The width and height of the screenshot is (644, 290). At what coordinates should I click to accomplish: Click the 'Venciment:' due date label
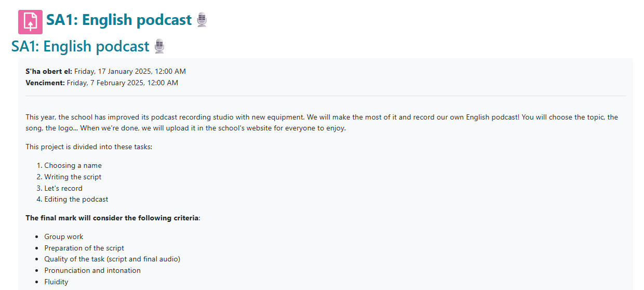click(45, 83)
